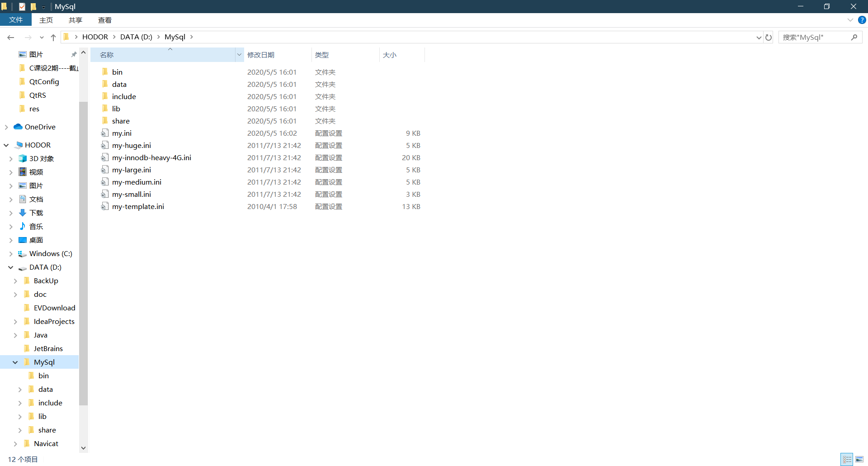This screenshot has height=466, width=868.
Task: Open 名称 column filter dropdown
Action: pyautogui.click(x=239, y=55)
